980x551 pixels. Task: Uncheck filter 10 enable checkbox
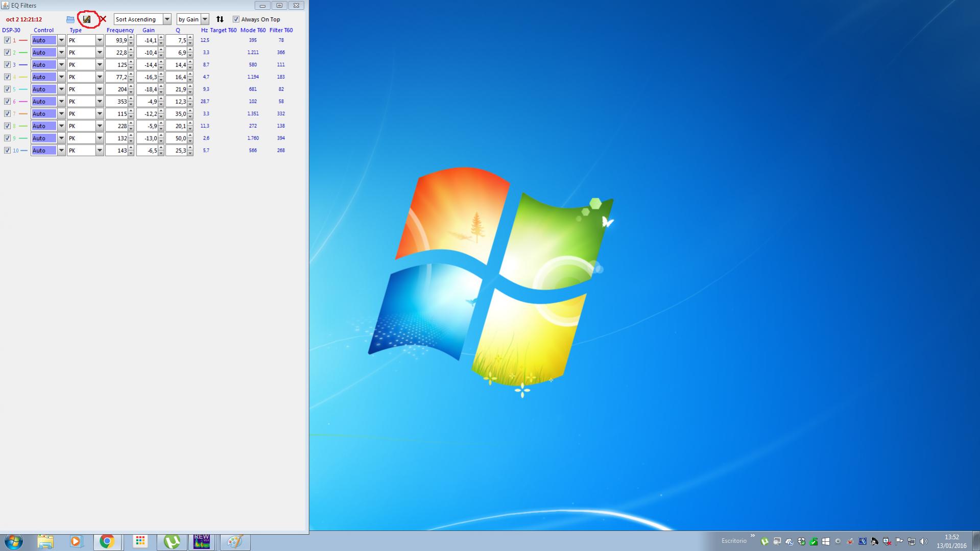7,151
